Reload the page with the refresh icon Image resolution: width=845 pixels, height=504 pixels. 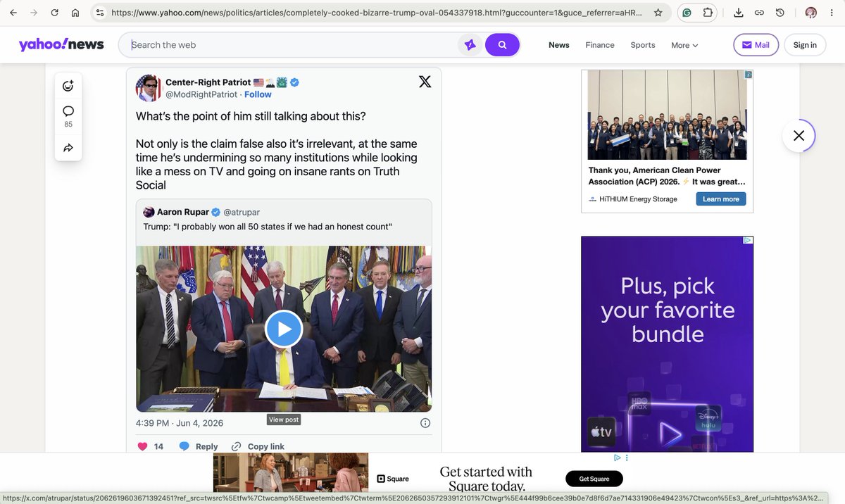[x=55, y=13]
